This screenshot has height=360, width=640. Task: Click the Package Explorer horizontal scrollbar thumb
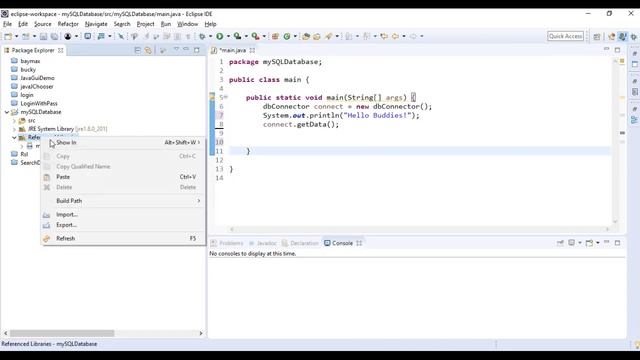pos(62,333)
